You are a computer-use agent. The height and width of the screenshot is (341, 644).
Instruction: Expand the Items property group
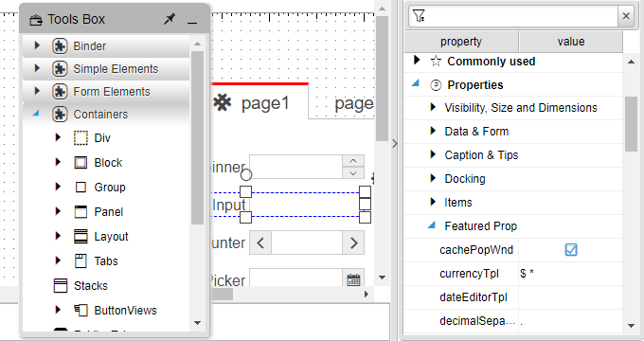(x=433, y=202)
